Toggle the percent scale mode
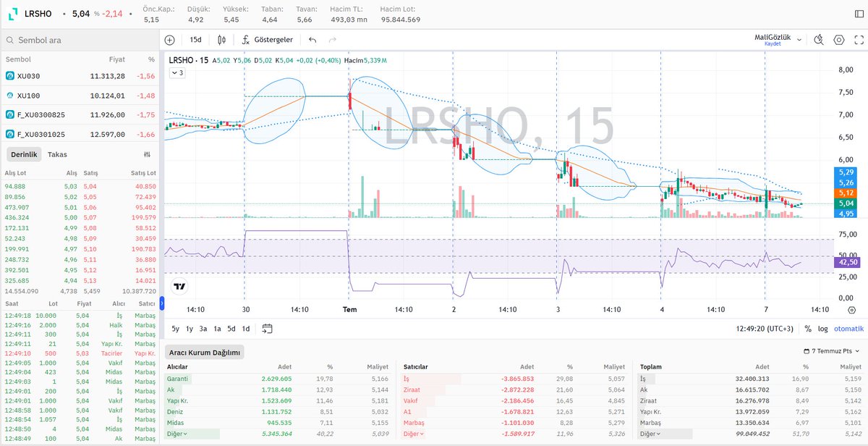The image size is (868, 446). [808, 329]
